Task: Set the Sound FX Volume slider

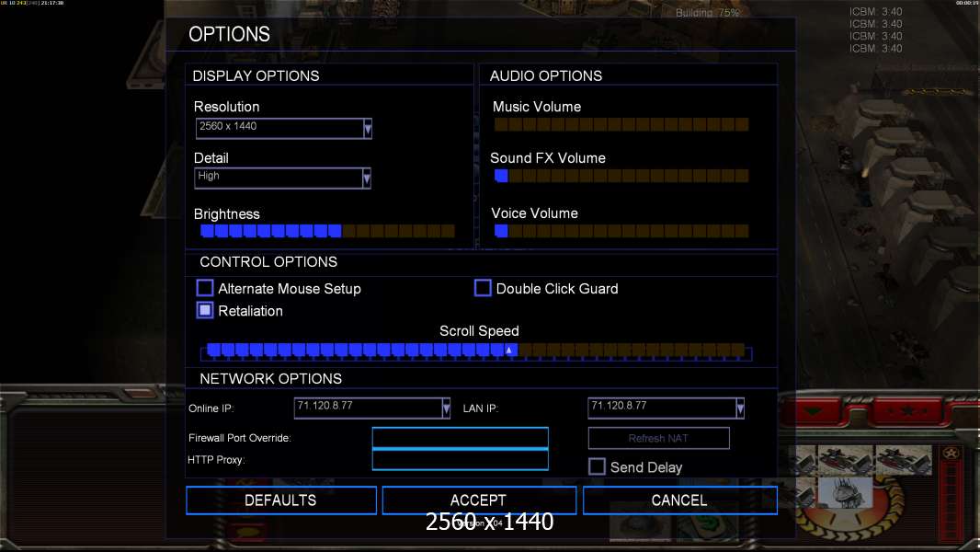Action: pos(621,176)
